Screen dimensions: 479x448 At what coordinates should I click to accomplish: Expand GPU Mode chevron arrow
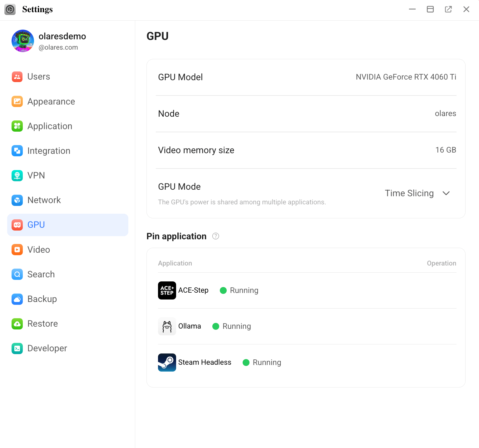tap(446, 193)
